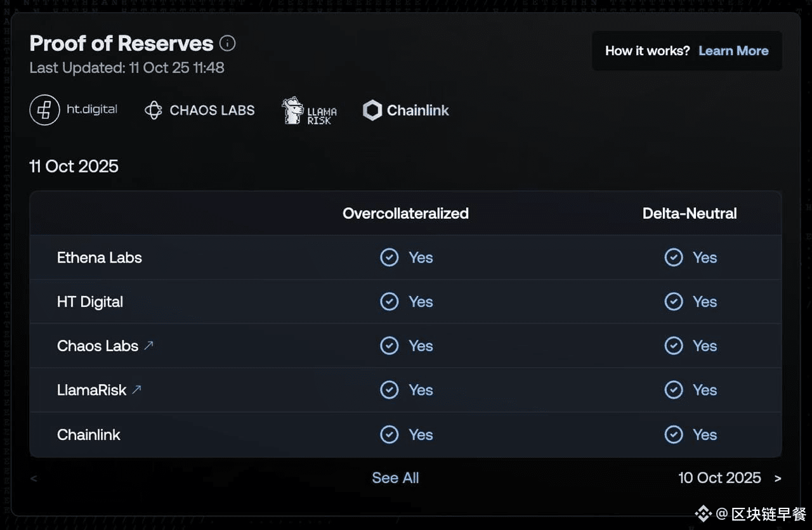Click the Chainlink row name

point(89,434)
